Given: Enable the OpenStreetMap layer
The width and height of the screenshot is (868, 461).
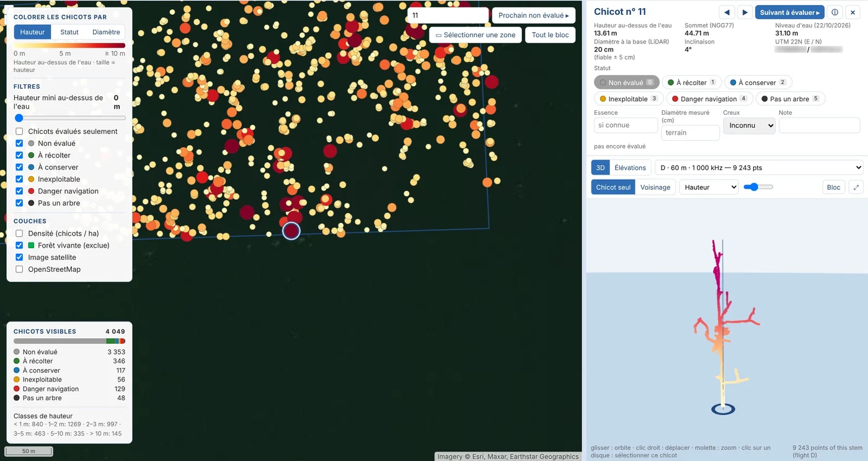Looking at the screenshot, I should pos(19,269).
